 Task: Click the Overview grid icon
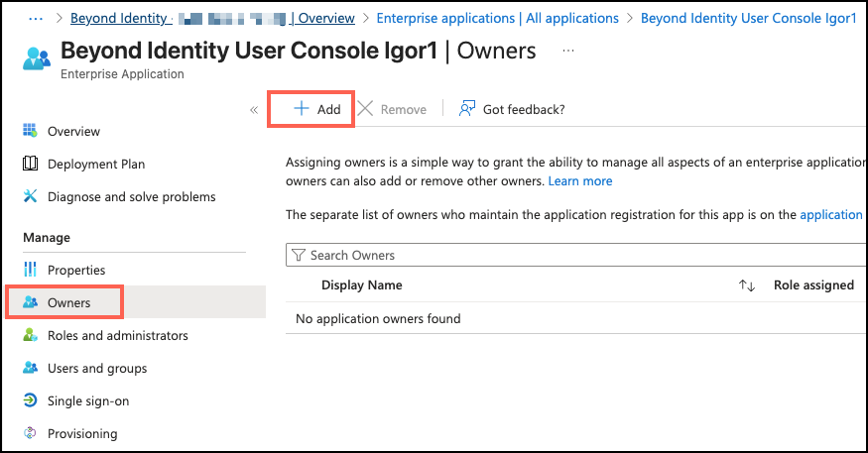(30, 131)
